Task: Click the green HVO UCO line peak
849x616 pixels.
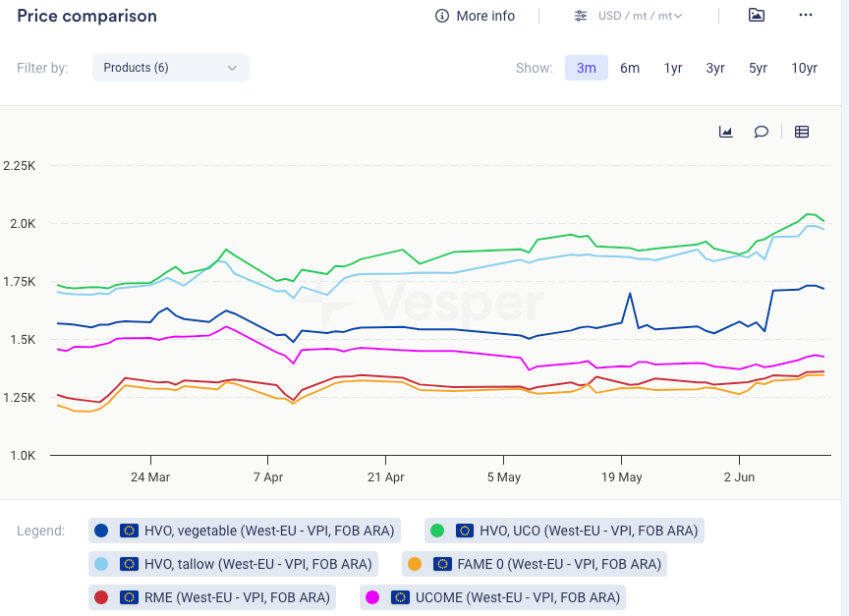Action: pyautogui.click(x=809, y=214)
